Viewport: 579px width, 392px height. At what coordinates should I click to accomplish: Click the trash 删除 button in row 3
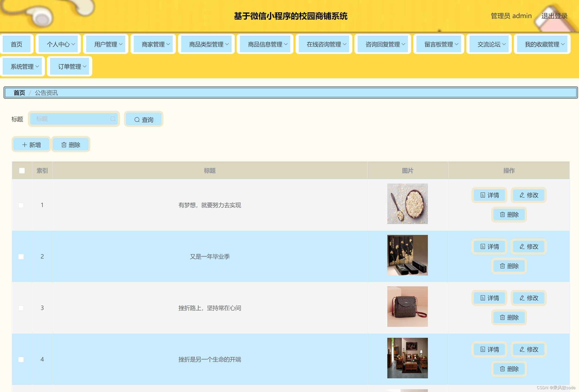click(509, 317)
